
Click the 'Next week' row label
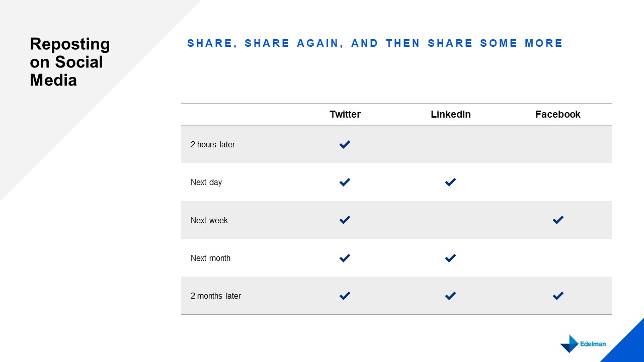coord(209,220)
